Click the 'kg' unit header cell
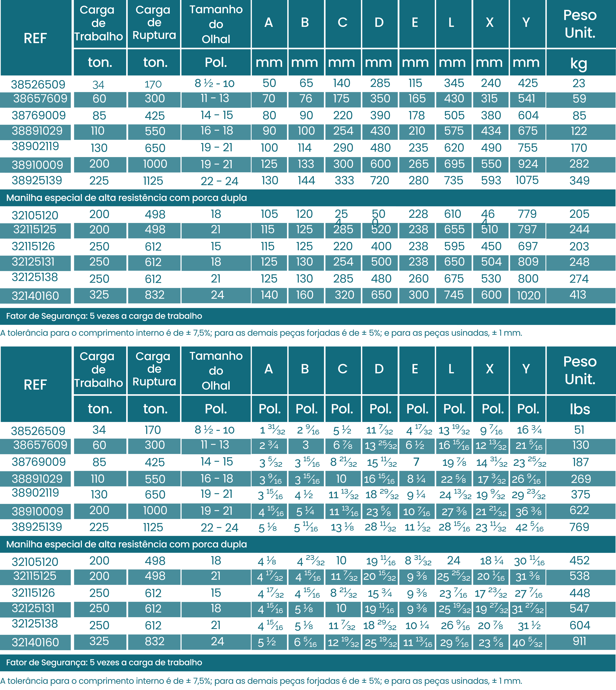The image size is (616, 690). [578, 63]
